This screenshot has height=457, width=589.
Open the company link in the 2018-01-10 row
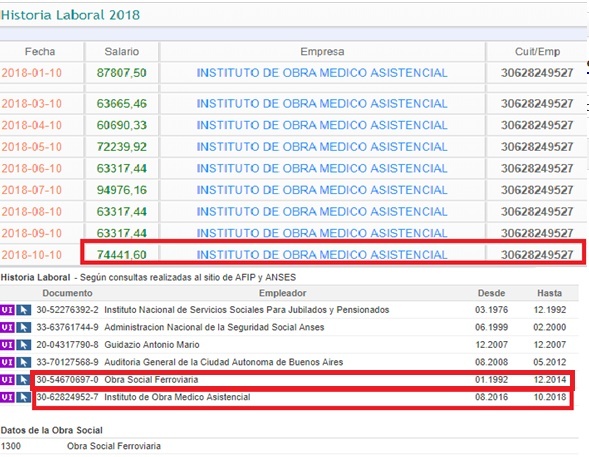(322, 73)
